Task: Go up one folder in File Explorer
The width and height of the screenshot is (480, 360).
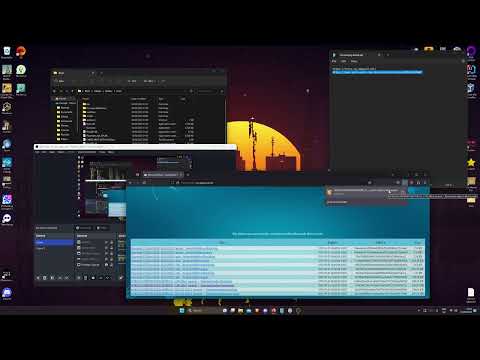Action: point(72,91)
